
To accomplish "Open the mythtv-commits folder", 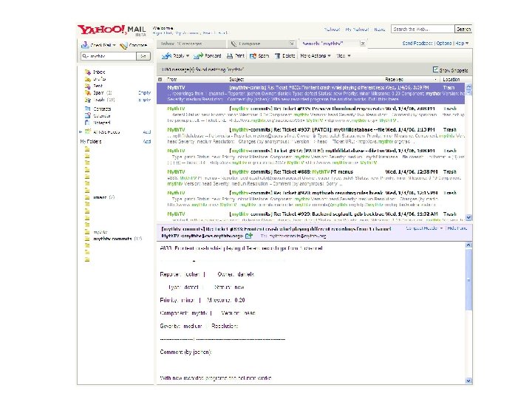I will (x=112, y=239).
